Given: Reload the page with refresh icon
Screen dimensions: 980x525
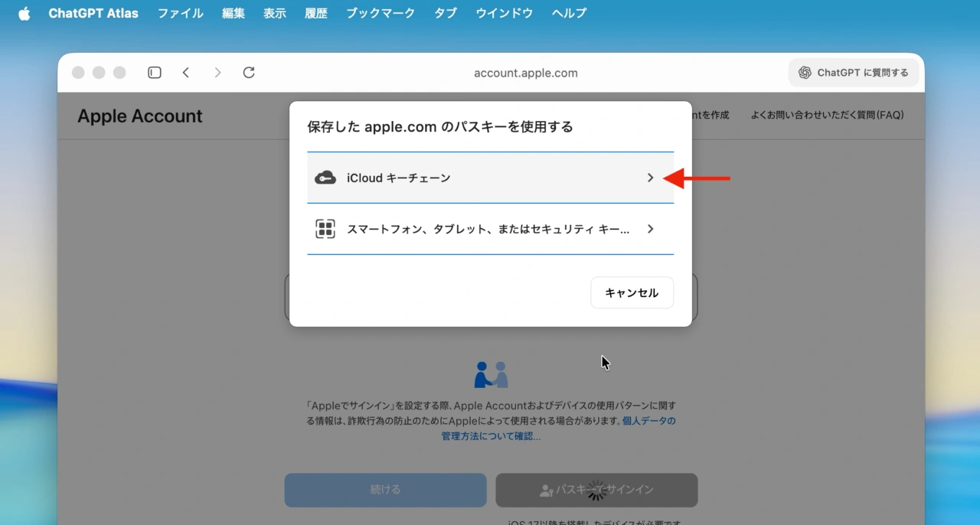Looking at the screenshot, I should coord(249,73).
